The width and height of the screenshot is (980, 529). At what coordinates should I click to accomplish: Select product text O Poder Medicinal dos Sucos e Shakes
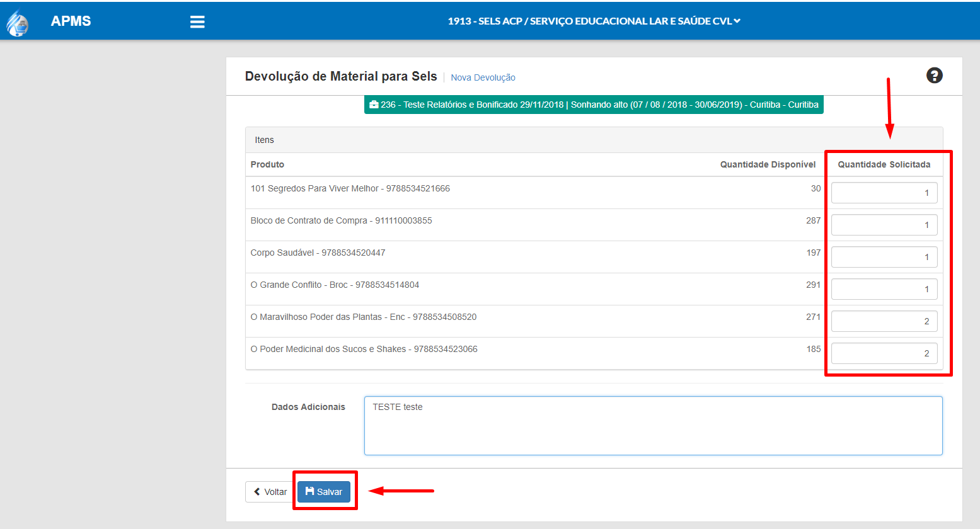click(364, 349)
